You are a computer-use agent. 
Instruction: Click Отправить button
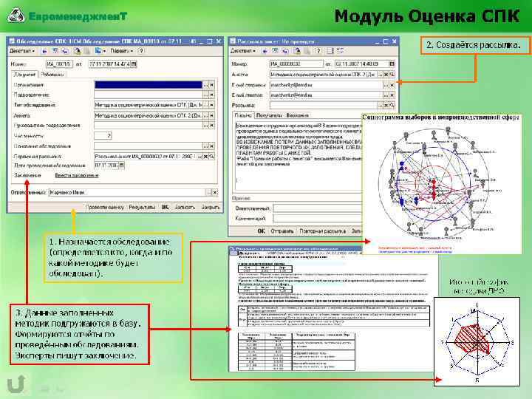point(282,231)
